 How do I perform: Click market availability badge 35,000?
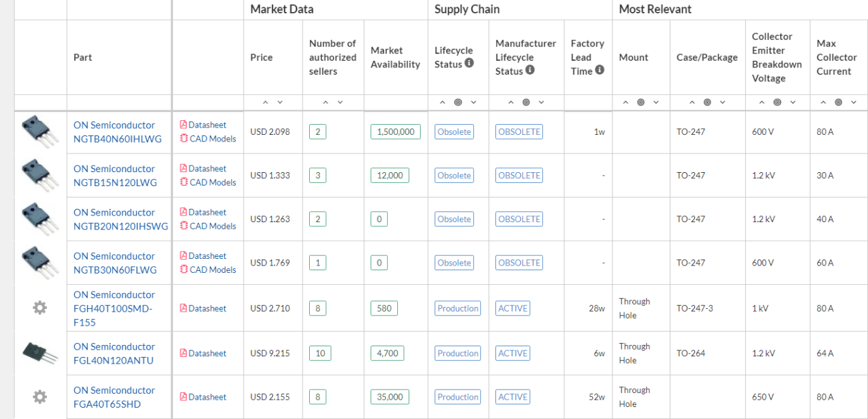click(x=390, y=397)
